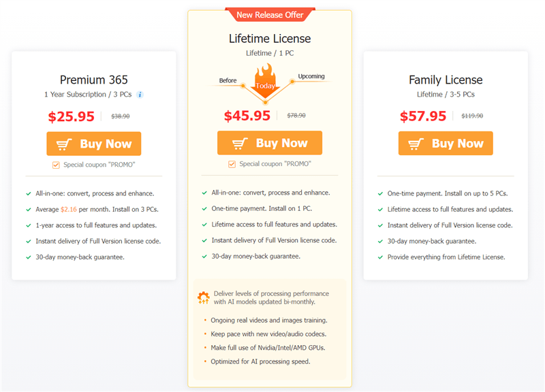The width and height of the screenshot is (545, 392).
Task: Buy the Lifetime License plan
Action: click(x=270, y=143)
